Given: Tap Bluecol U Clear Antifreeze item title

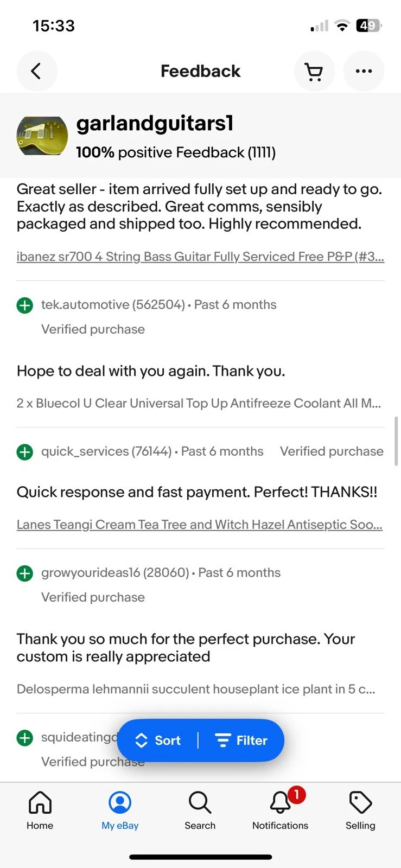Looking at the screenshot, I should point(199,403).
